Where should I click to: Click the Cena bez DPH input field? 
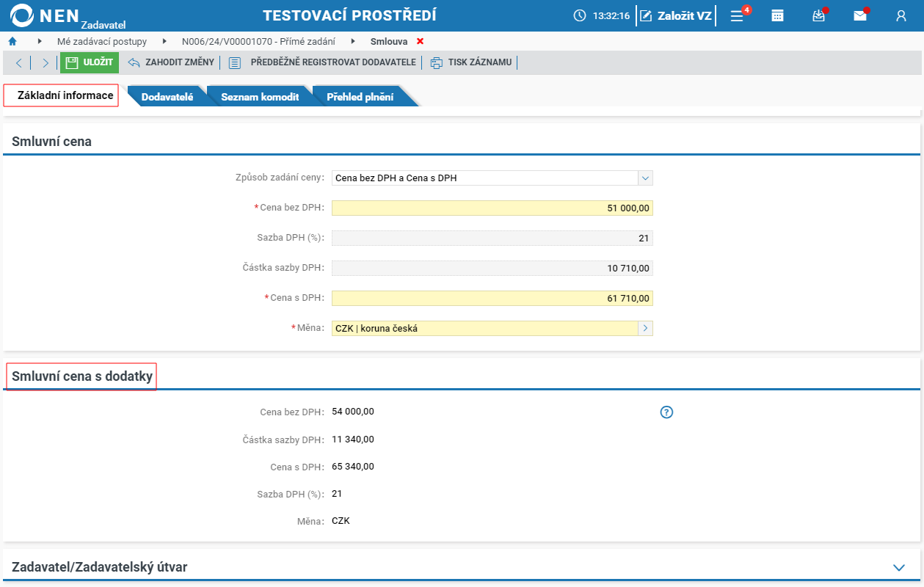(x=492, y=208)
